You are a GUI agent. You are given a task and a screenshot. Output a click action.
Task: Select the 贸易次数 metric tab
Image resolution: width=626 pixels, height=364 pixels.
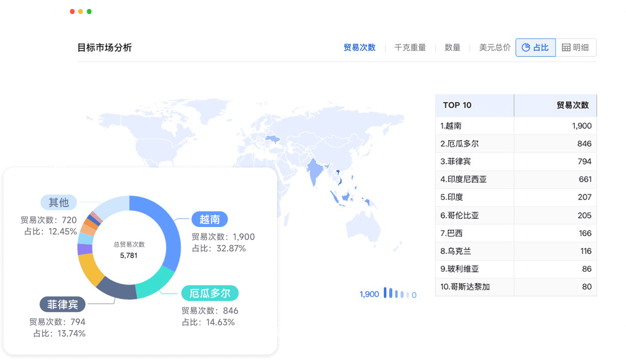[x=359, y=47]
